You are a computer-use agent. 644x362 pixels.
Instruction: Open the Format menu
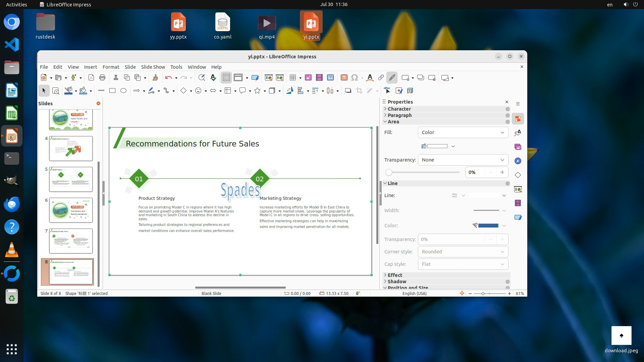click(111, 67)
